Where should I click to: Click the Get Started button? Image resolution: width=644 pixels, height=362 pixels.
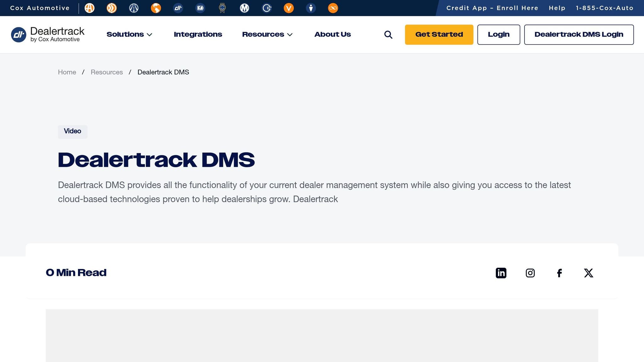pyautogui.click(x=439, y=35)
